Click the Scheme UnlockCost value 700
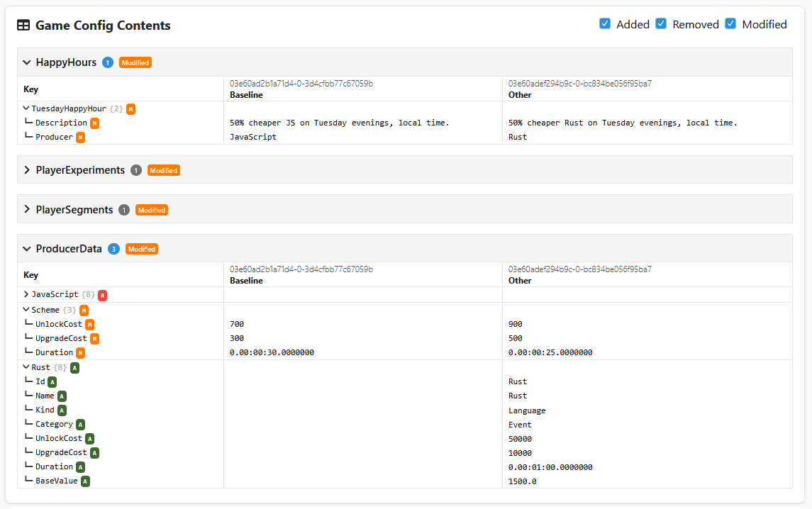 (x=237, y=324)
